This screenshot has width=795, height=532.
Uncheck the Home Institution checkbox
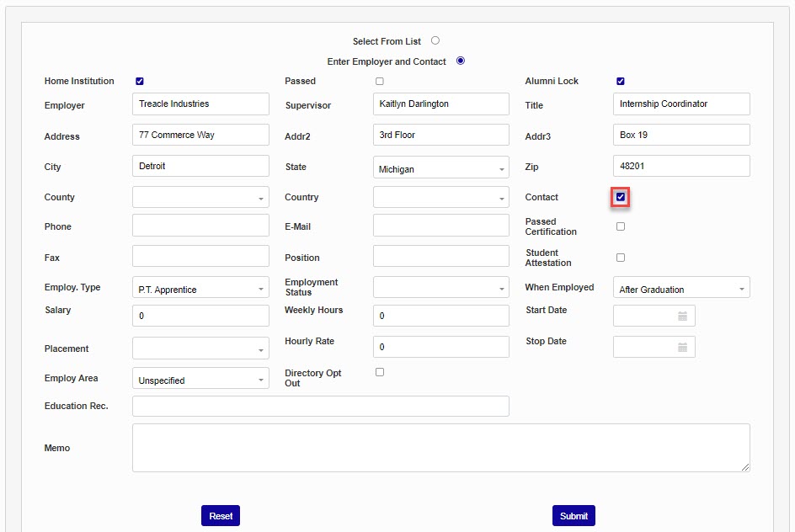(x=140, y=82)
